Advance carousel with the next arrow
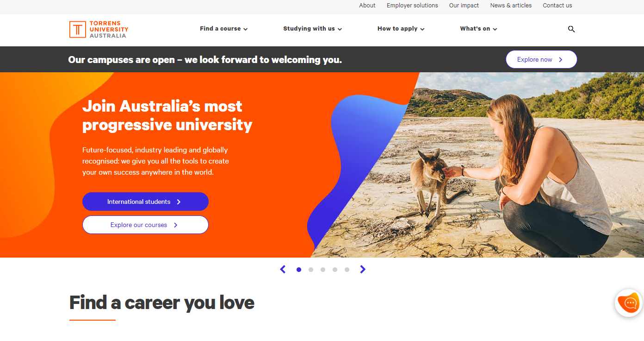 pos(363,269)
